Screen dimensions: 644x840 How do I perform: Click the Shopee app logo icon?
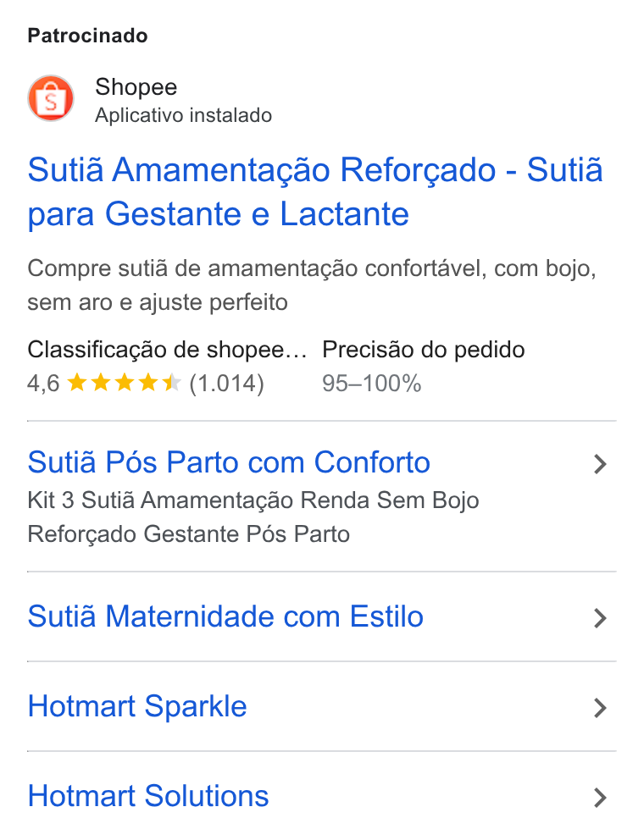51,98
